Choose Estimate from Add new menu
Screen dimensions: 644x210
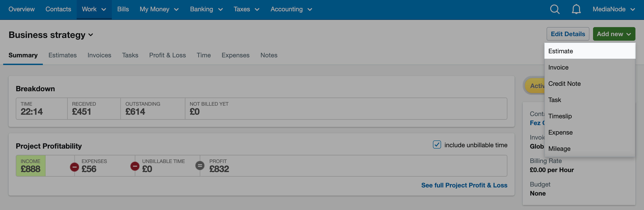coord(590,51)
